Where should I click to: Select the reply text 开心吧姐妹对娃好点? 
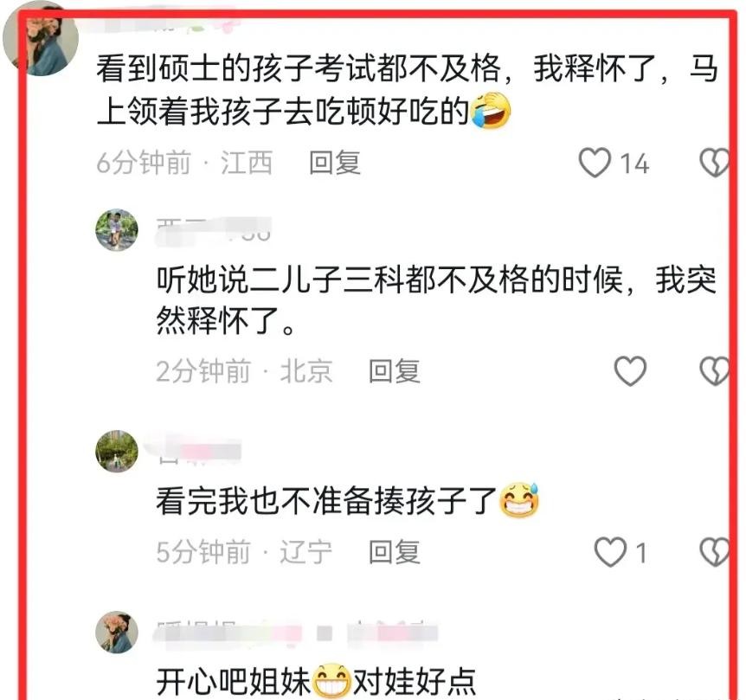click(317, 680)
